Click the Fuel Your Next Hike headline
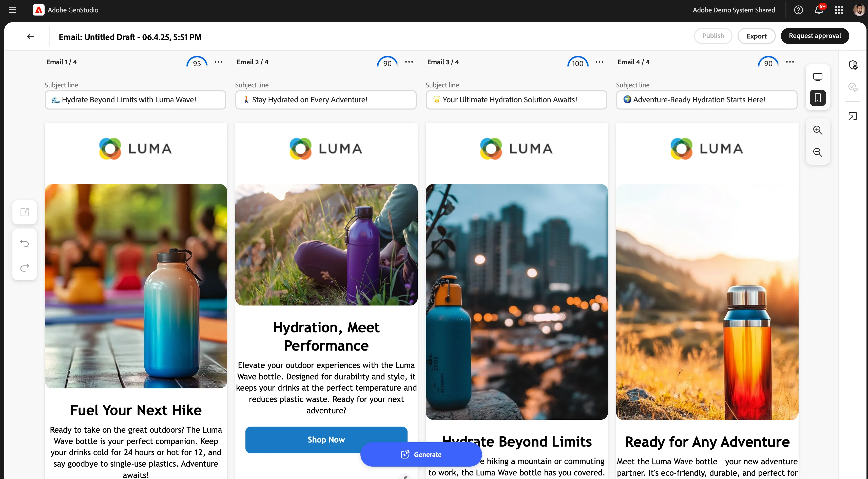The width and height of the screenshot is (868, 479). point(136,410)
